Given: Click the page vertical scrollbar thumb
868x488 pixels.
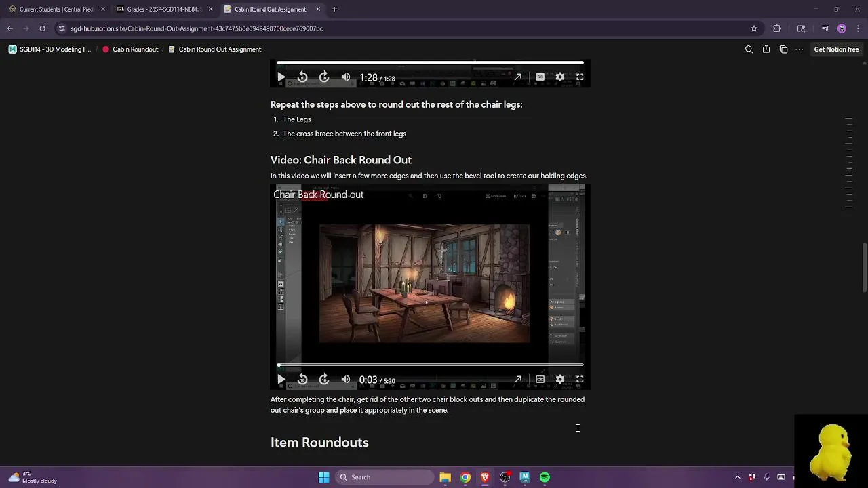Looking at the screenshot, I should (865, 268).
